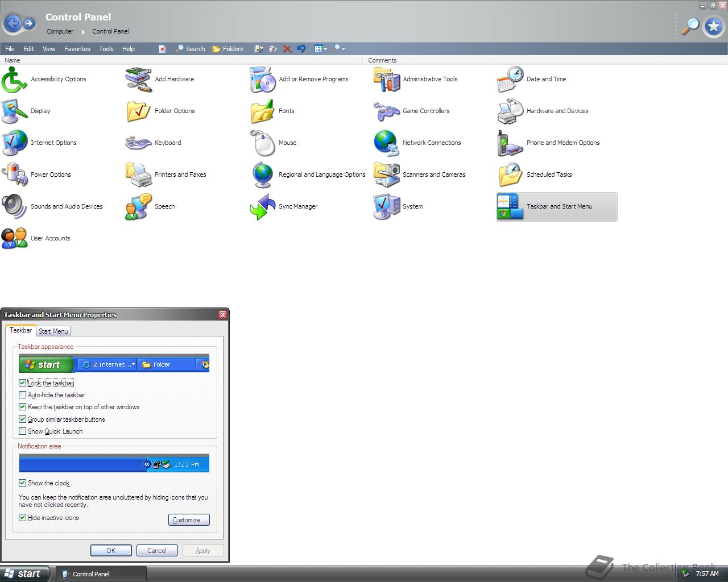Click the red X delete toolbar icon
Viewport: 728px width, 582px height.
(x=287, y=49)
